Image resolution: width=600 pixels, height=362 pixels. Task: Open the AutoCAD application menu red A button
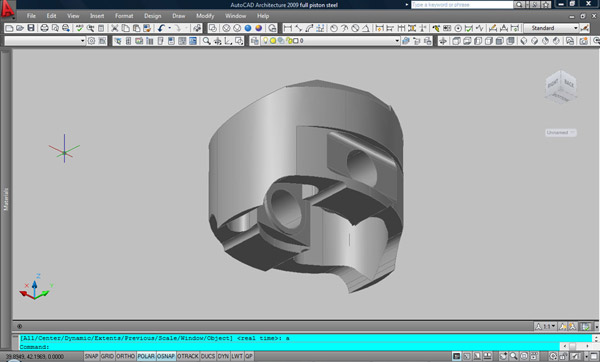8,9
